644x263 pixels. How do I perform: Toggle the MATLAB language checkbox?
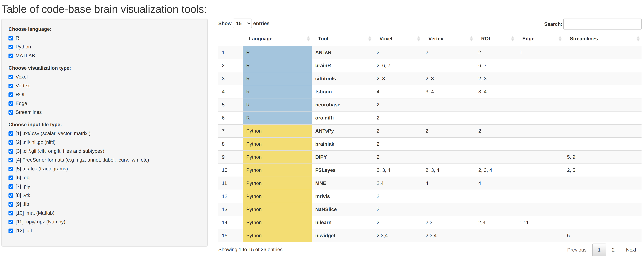pyautogui.click(x=11, y=56)
